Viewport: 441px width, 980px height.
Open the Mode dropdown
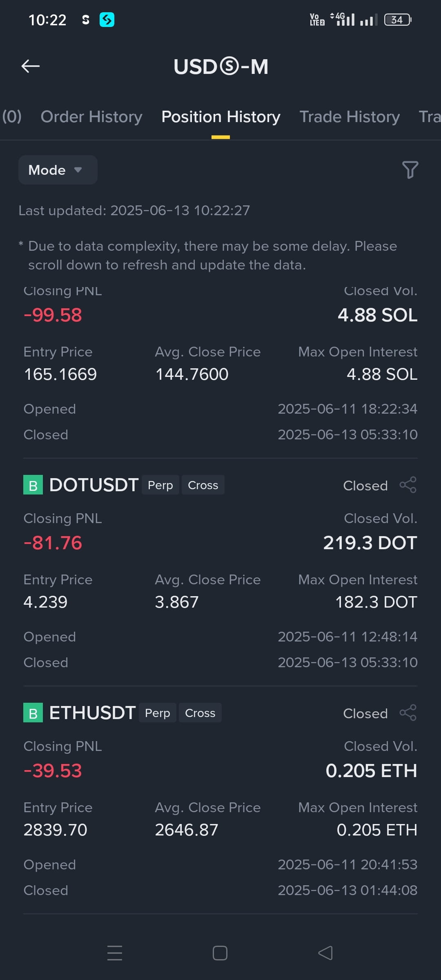pos(58,170)
